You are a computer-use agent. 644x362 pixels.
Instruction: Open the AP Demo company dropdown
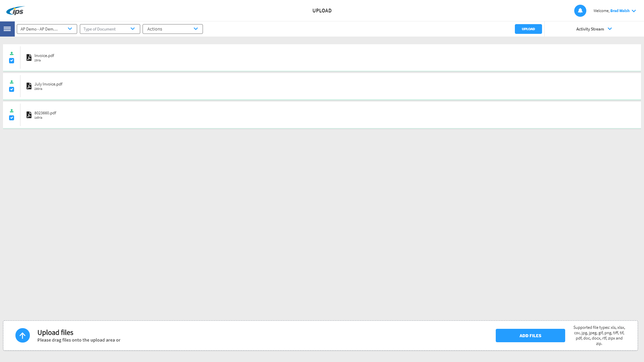(47, 29)
